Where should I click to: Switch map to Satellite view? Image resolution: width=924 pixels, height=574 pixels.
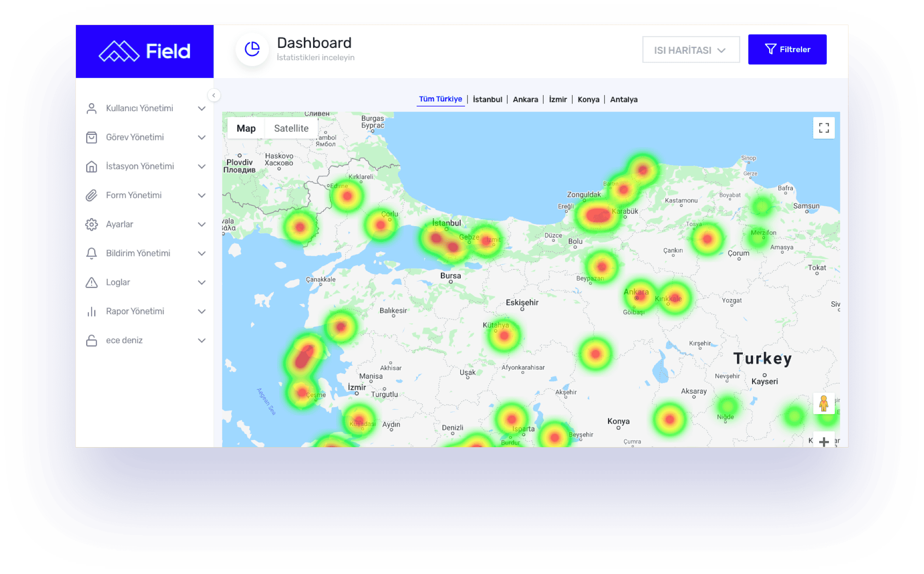pyautogui.click(x=291, y=129)
